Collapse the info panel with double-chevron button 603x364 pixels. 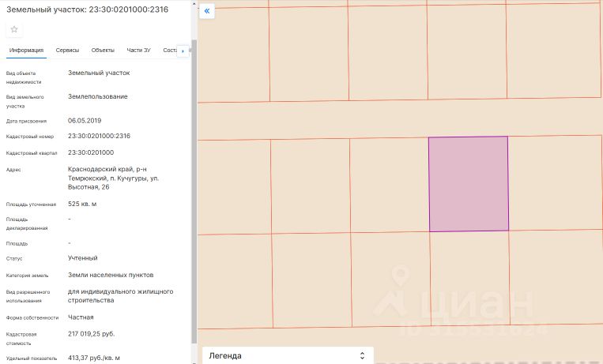coord(207,11)
